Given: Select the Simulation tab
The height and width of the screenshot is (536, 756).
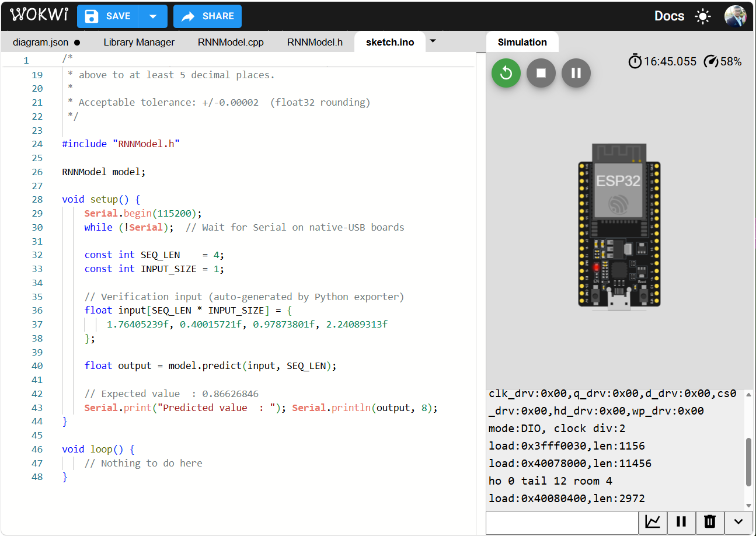Looking at the screenshot, I should (522, 42).
